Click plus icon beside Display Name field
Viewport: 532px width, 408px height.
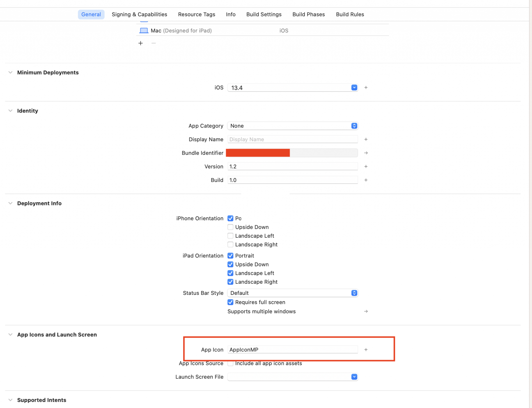click(366, 139)
